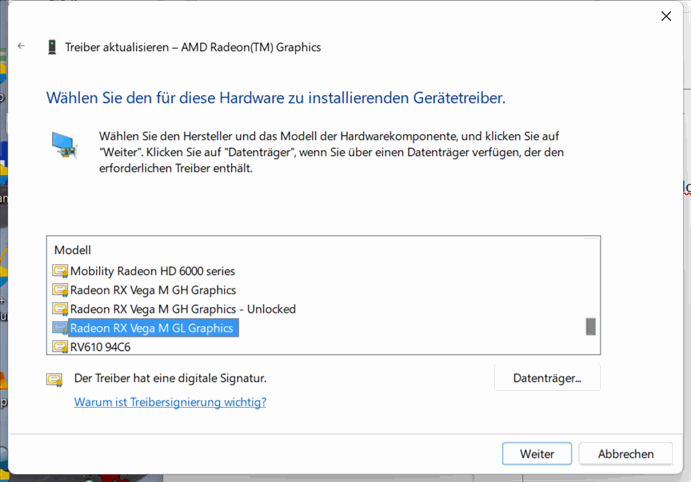Open the 'Datenträger...' driver disk dialog
The width and height of the screenshot is (691, 482).
click(x=547, y=378)
